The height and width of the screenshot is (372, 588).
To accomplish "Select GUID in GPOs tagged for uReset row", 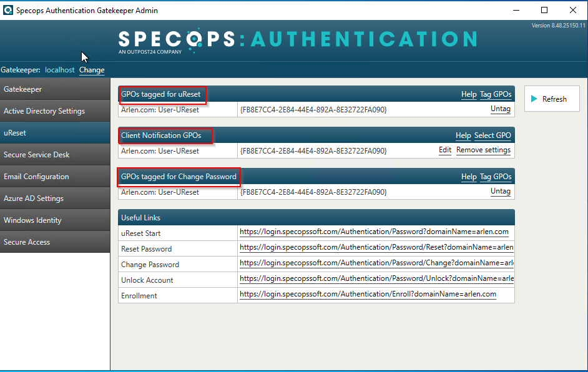I will click(313, 110).
